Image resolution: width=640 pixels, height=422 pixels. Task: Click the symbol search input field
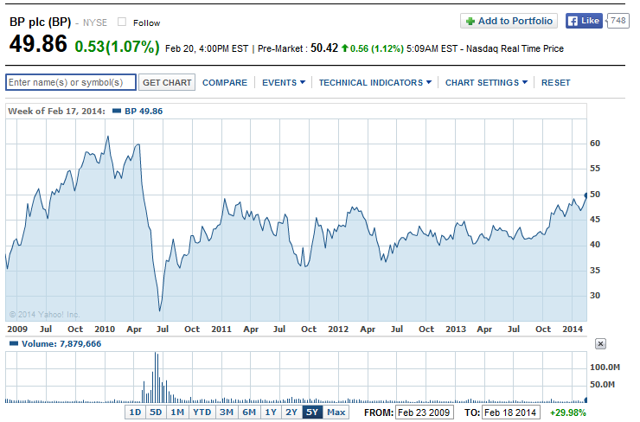point(71,82)
